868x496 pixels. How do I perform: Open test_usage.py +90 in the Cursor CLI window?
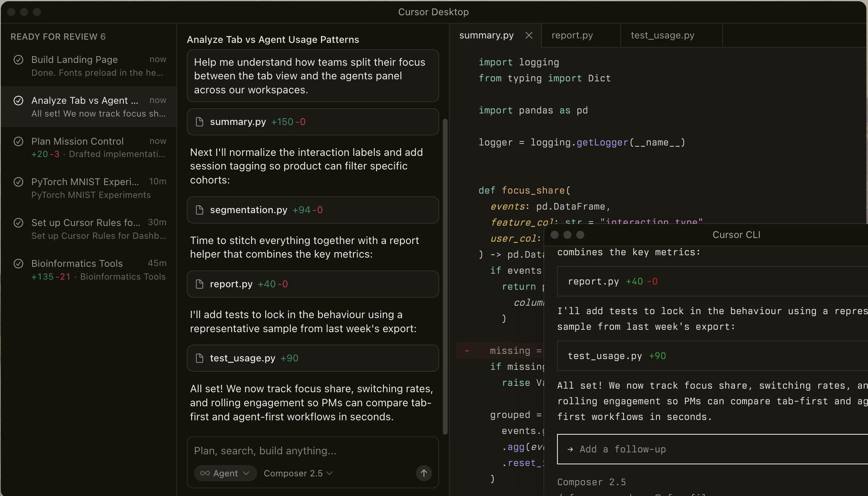click(x=712, y=356)
